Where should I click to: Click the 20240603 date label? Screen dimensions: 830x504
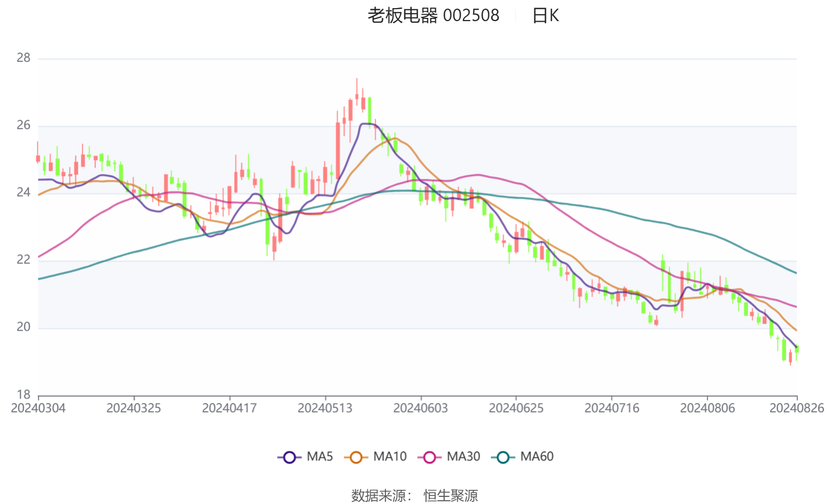click(421, 408)
